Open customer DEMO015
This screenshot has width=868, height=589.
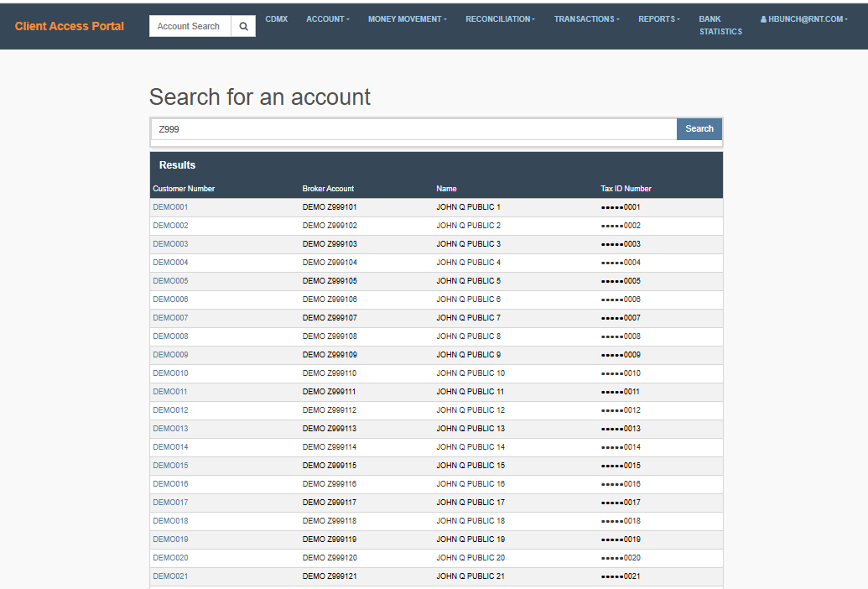point(170,466)
